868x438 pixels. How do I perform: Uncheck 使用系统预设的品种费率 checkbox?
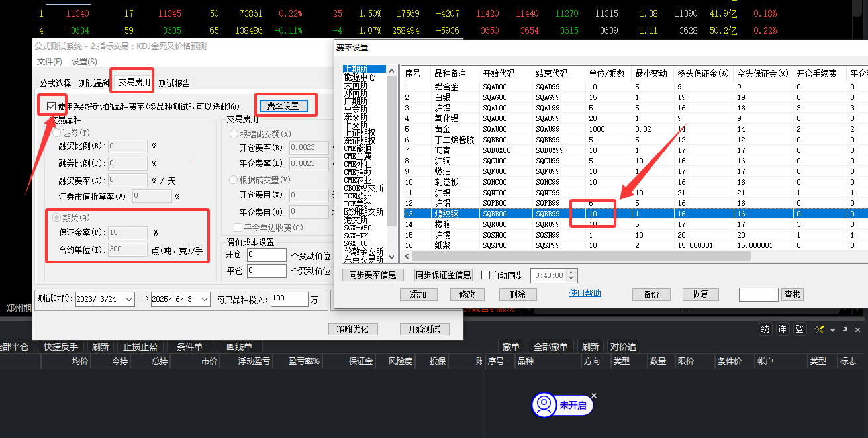(52, 106)
